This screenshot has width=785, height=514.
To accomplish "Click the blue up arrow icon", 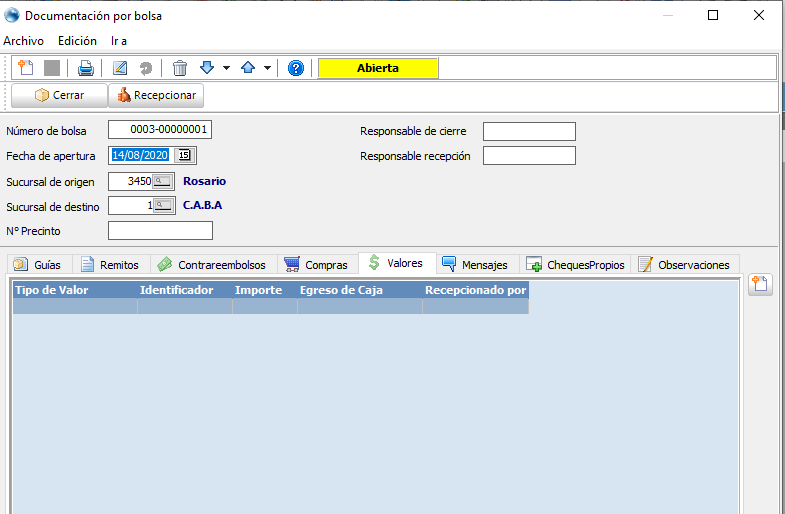I will click(248, 68).
